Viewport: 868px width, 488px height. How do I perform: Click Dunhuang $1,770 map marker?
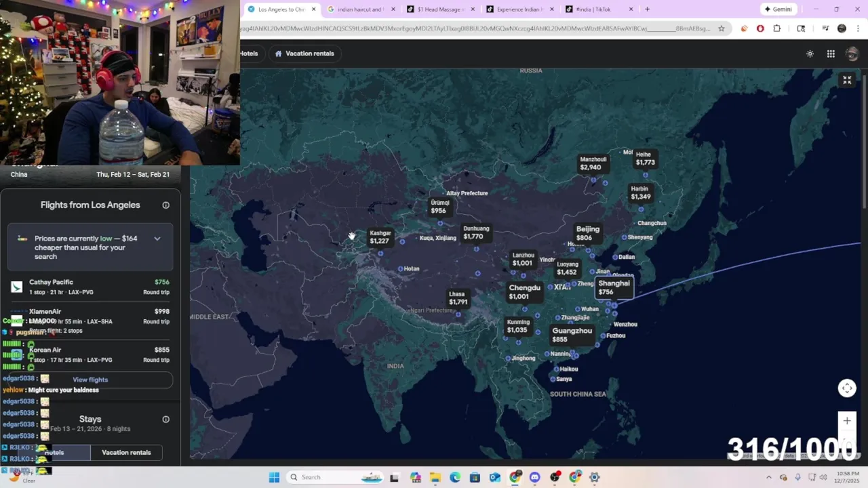[x=475, y=232]
